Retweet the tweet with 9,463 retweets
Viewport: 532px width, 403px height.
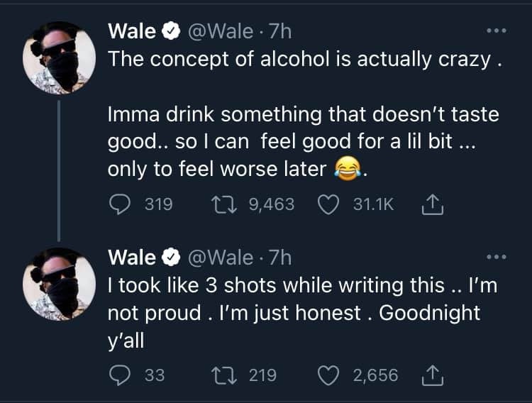tap(226, 204)
